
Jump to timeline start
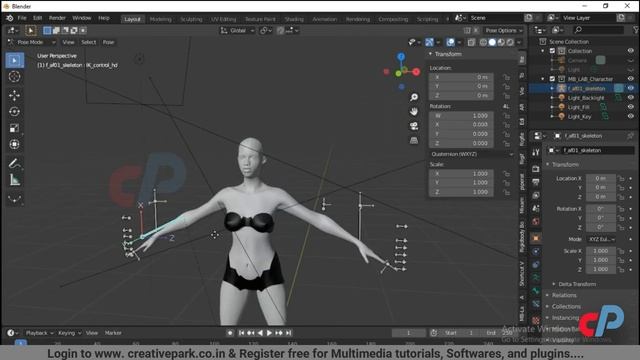click(x=241, y=333)
